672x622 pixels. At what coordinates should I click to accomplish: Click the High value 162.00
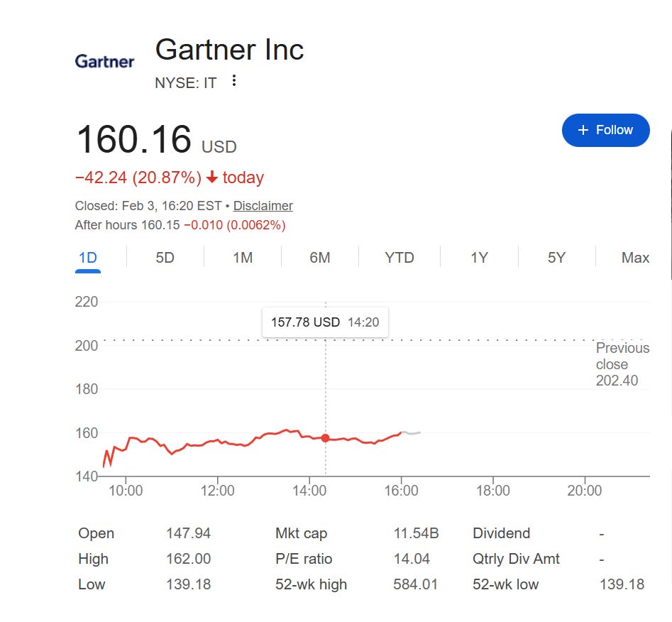point(188,559)
